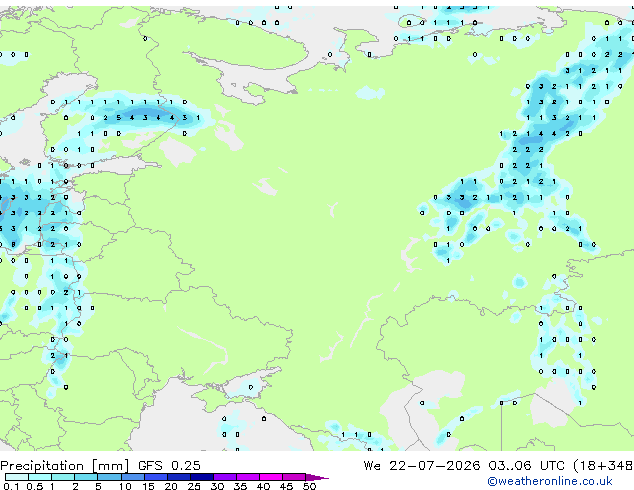634x490 pixels.
Task: Click the purple over-50 legend arrow tip
Action: 317,477
